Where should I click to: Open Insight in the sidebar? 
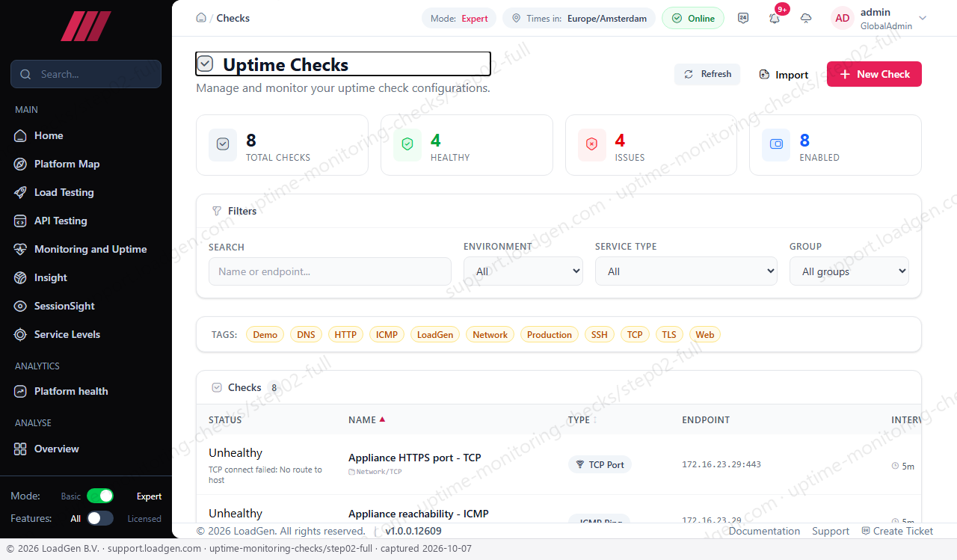[x=51, y=277]
